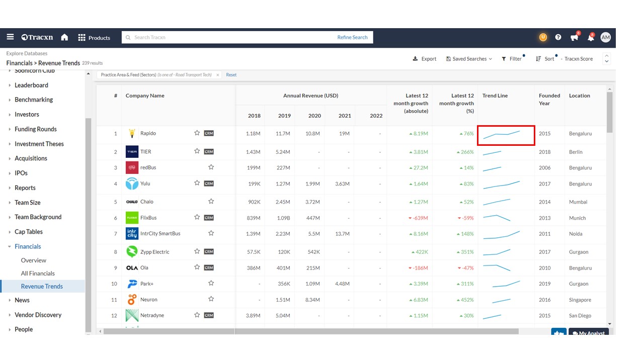This screenshot has width=644, height=362.
Task: Open the Saved Searches dropdown
Action: (x=469, y=59)
